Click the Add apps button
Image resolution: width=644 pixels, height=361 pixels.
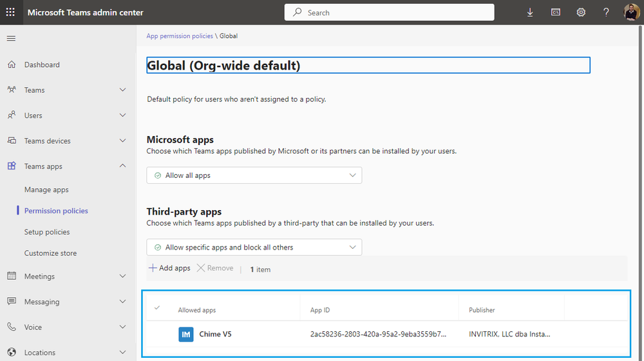169,268
